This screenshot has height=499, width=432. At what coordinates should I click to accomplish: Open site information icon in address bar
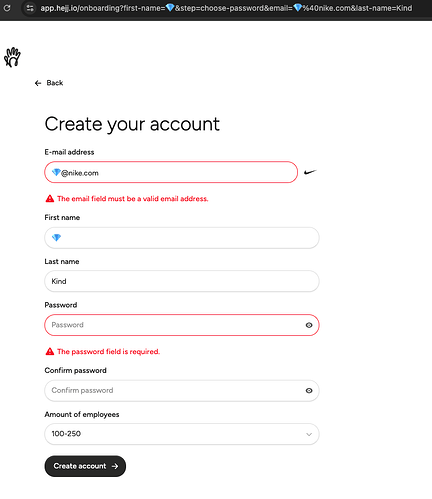[30, 8]
